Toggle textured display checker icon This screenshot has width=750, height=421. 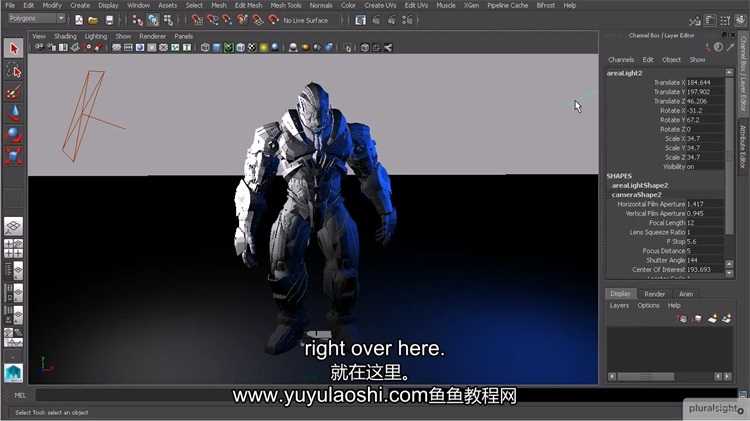(x=252, y=47)
